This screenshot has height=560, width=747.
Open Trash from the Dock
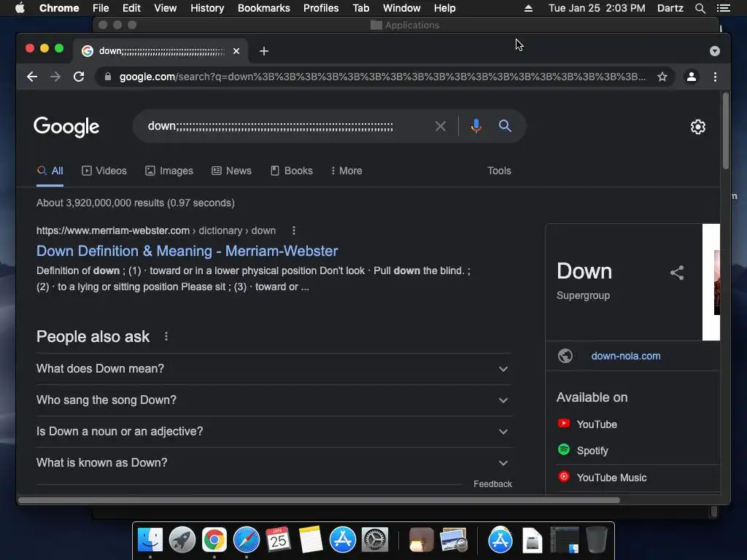point(597,540)
